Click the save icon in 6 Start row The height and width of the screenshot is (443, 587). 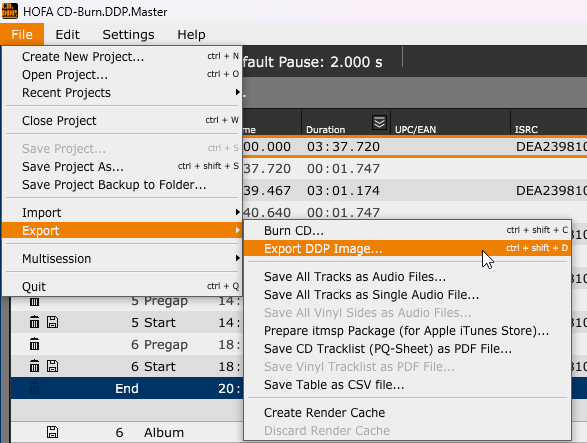pos(52,366)
